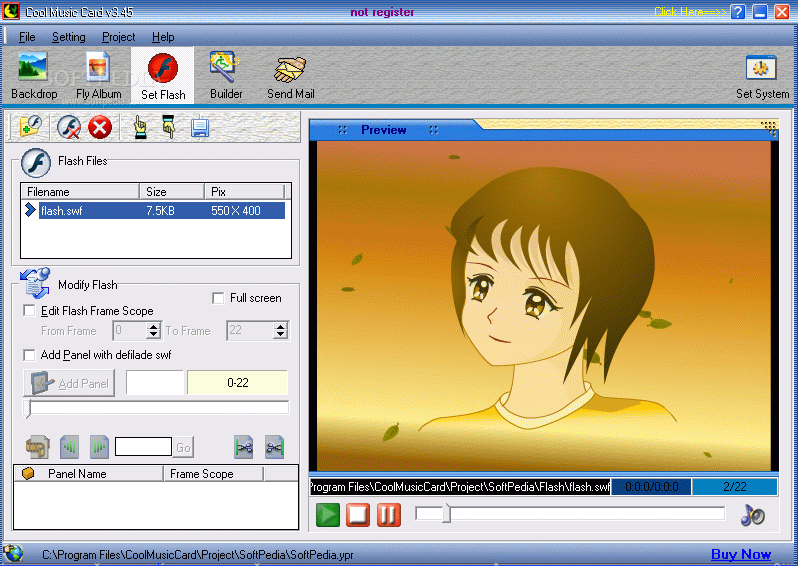Open the File menu

click(27, 37)
